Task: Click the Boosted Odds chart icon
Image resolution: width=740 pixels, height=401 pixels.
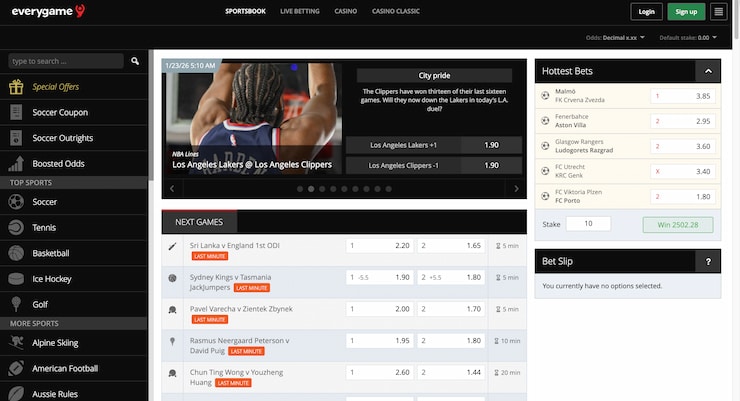Action: (16, 163)
